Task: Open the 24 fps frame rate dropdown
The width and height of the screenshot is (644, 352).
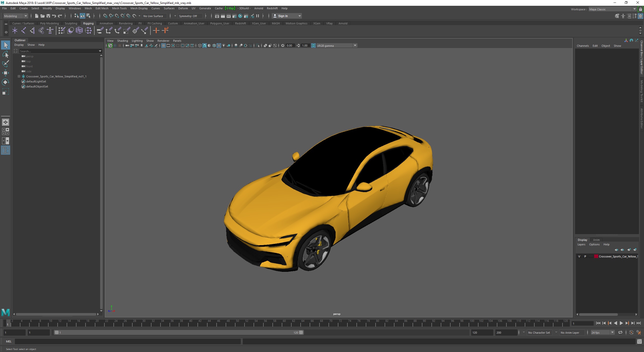Action: point(602,332)
